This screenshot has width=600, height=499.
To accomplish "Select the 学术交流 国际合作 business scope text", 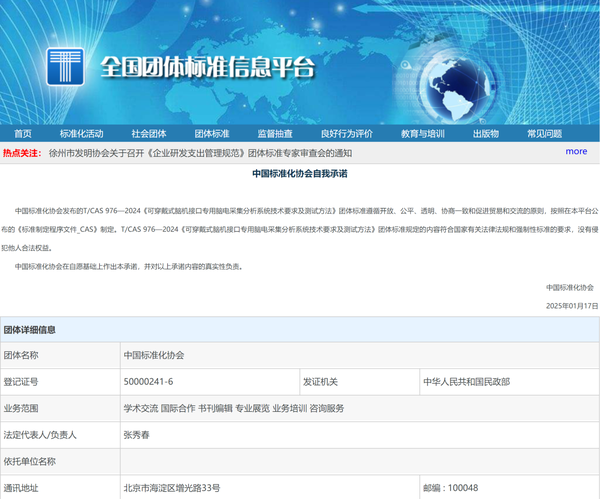I will [x=234, y=408].
